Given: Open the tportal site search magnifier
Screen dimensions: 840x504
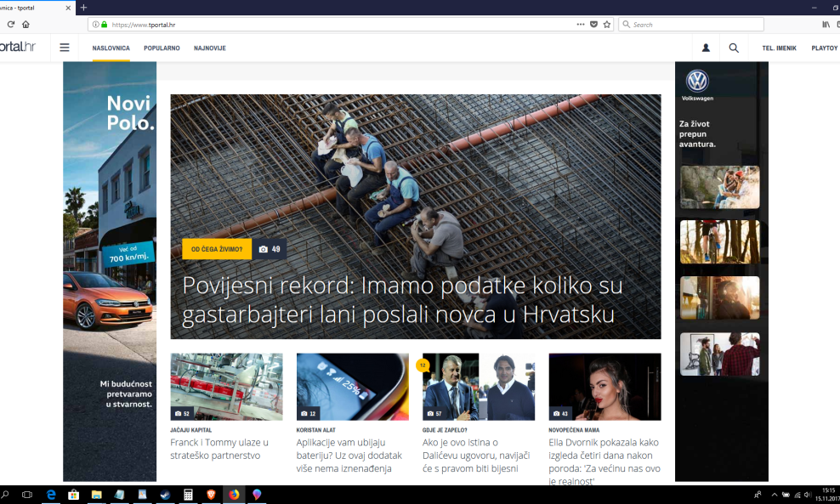Looking at the screenshot, I should [x=734, y=48].
